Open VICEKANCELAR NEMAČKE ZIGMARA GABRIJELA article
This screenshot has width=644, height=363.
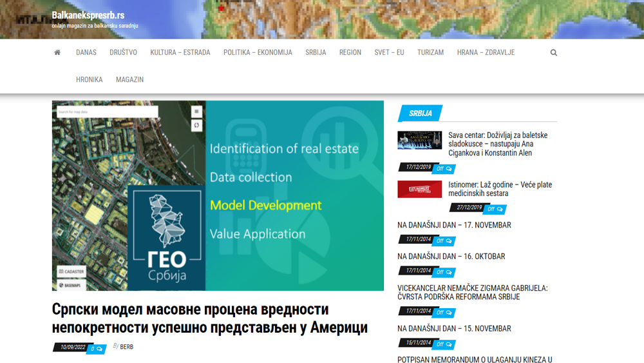coord(472,293)
